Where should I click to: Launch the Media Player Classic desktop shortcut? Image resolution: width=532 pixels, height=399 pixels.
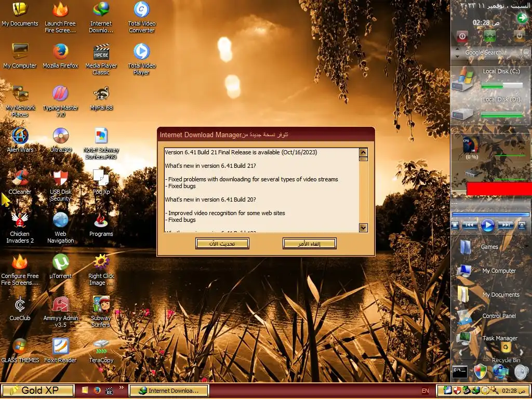coord(101,60)
